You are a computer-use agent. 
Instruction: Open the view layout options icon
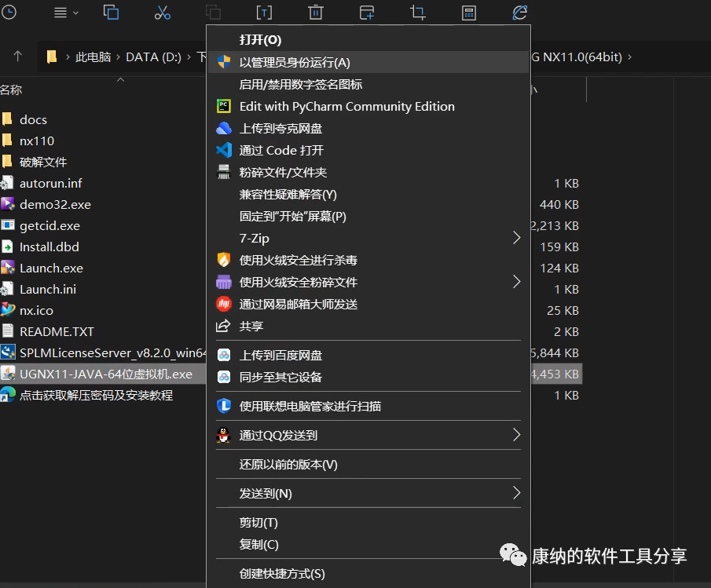tap(66, 13)
